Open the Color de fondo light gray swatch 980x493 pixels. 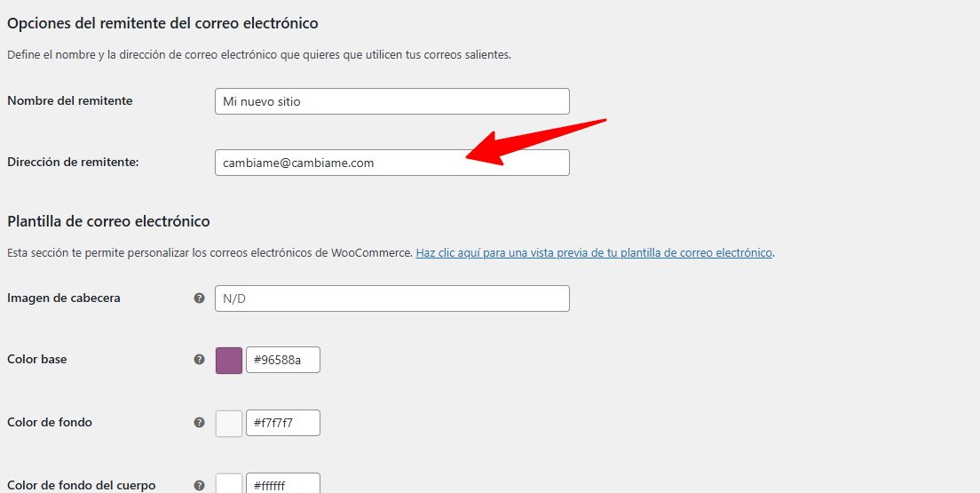pos(229,423)
